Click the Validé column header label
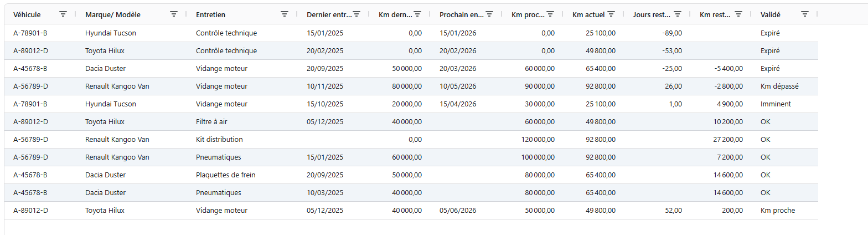The height and width of the screenshot is (235, 868). (771, 14)
